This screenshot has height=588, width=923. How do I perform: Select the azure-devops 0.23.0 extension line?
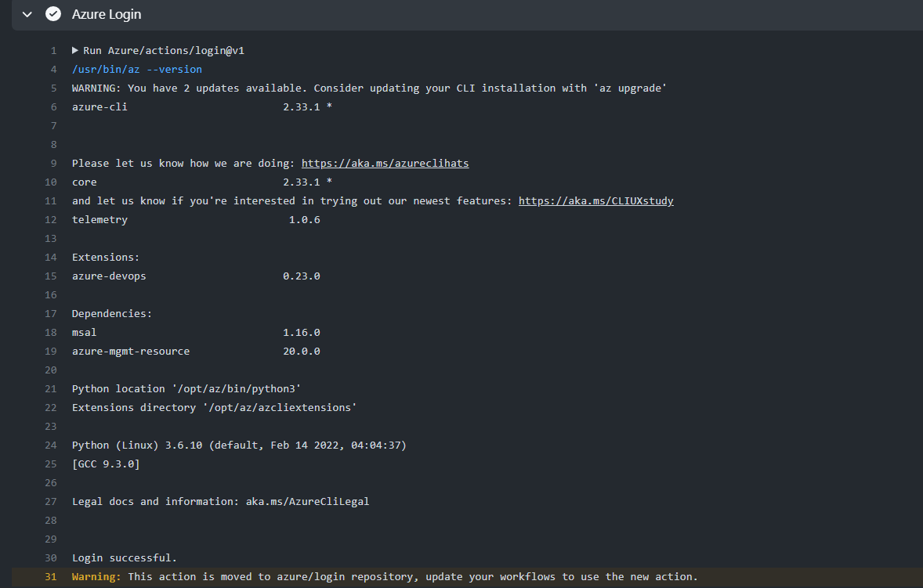[194, 276]
